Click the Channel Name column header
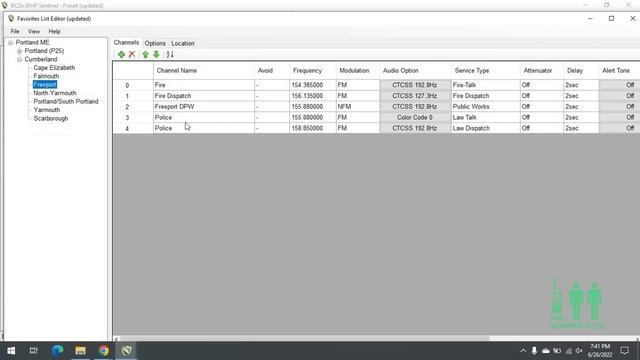The image size is (640, 360). pyautogui.click(x=204, y=71)
